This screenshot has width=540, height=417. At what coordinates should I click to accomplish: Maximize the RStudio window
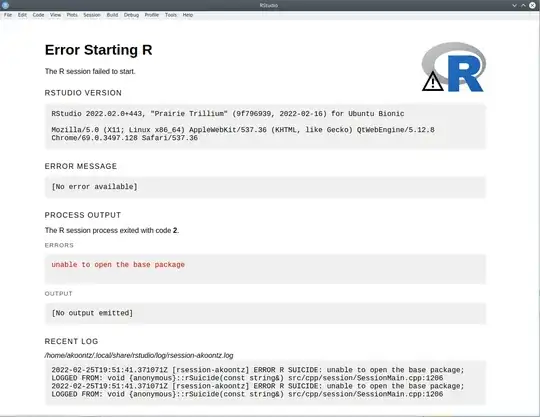tap(523, 5)
